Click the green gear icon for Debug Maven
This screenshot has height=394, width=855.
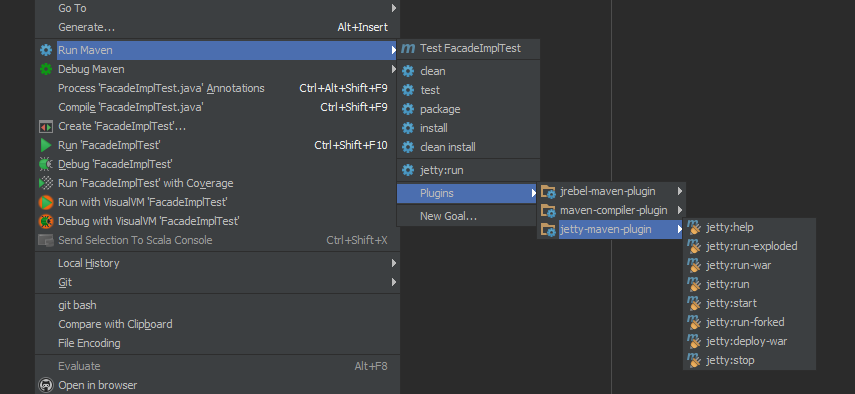point(46,69)
